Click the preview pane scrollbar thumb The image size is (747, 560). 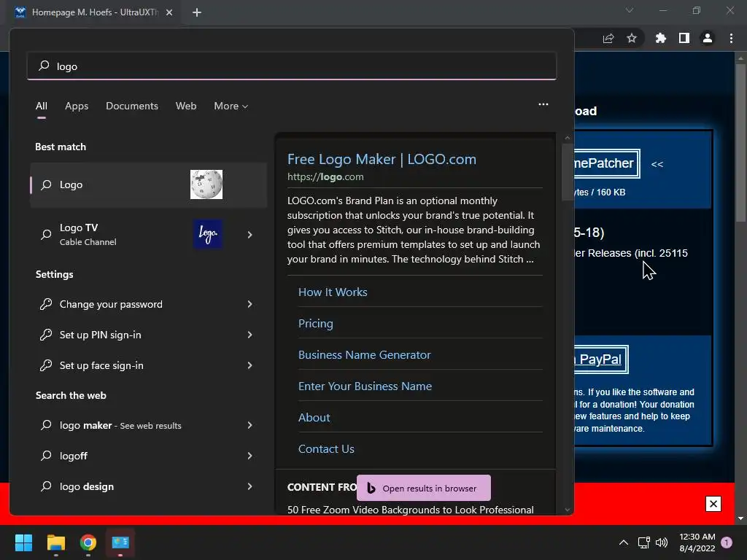pyautogui.click(x=567, y=172)
